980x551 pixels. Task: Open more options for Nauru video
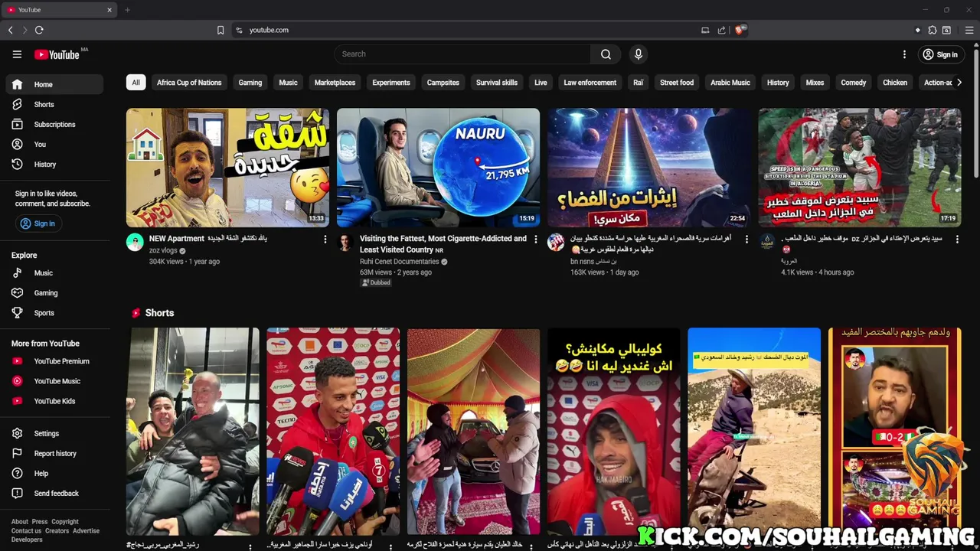(x=536, y=240)
